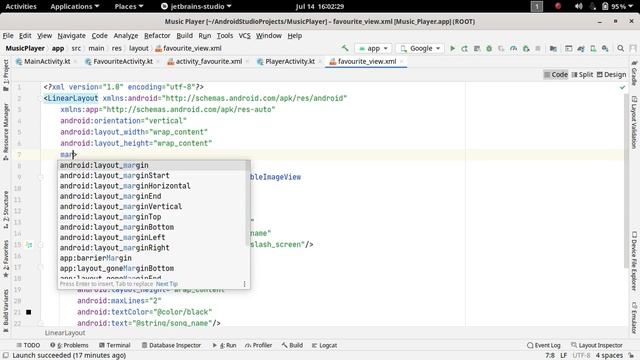Click Attach Debugger to Android Process icon
This screenshot has width=640, height=360.
point(526,48)
